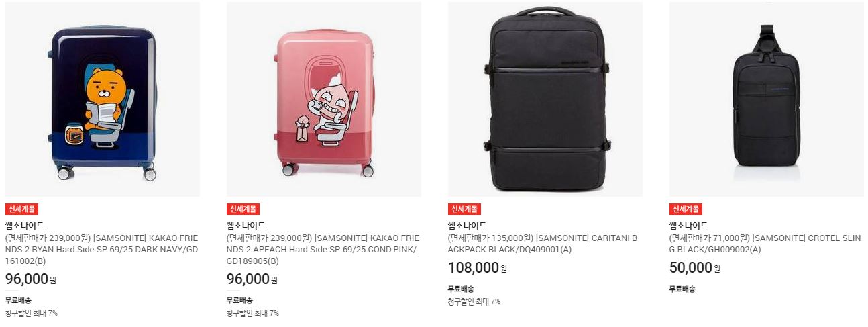
Task: Open 쌤소나이트 brand link above the Ryan suitcase title
Action: (24, 226)
